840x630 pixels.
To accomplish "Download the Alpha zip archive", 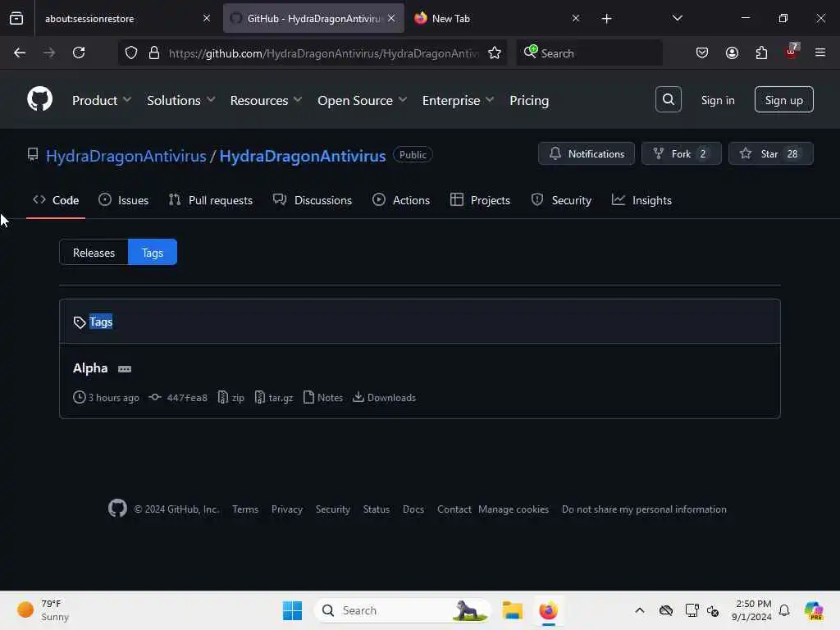I will tap(231, 398).
